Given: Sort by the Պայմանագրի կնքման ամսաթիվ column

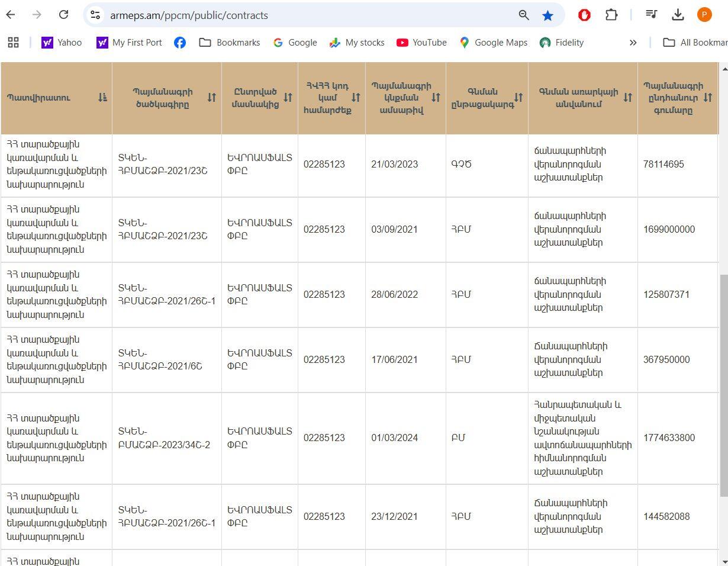Looking at the screenshot, I should pos(436,98).
